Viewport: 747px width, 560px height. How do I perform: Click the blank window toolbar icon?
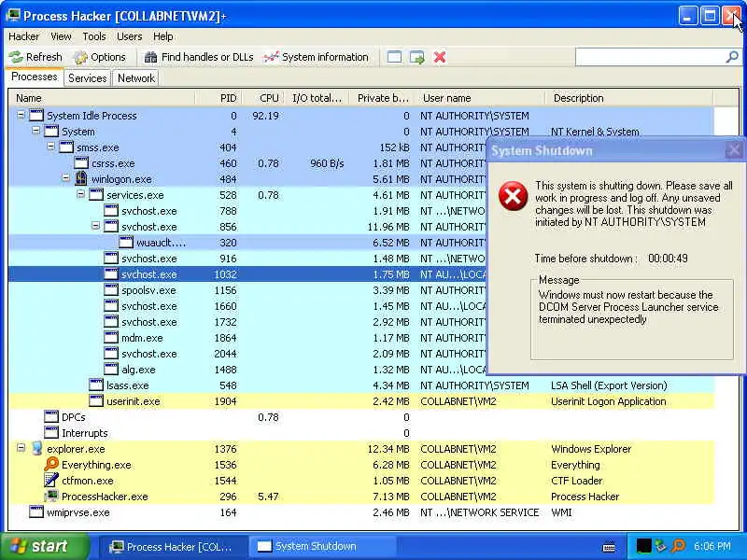pyautogui.click(x=394, y=57)
